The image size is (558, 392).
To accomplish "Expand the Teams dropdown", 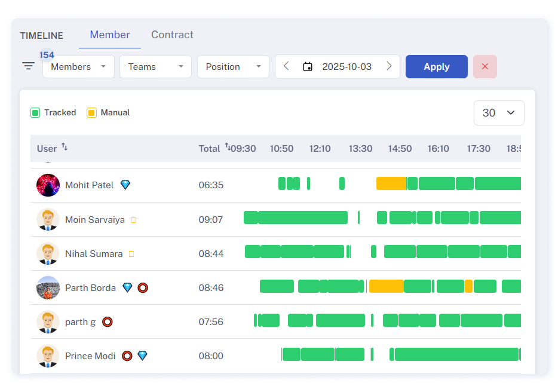I will tap(155, 67).
